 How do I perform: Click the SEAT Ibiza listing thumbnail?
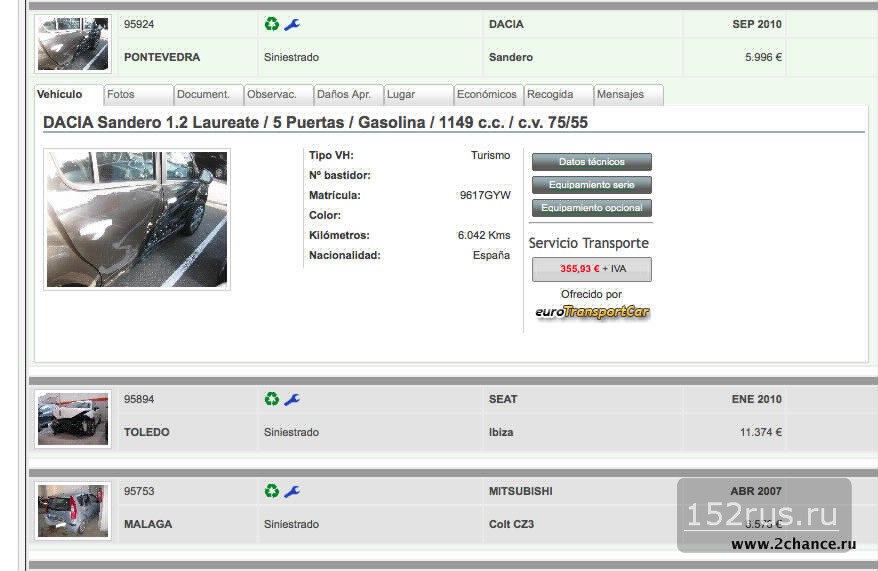(73, 417)
